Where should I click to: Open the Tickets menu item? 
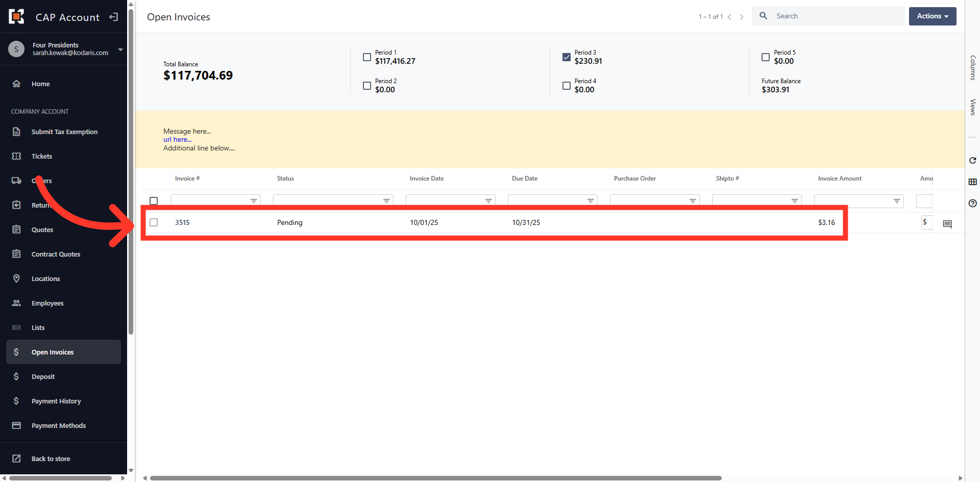point(63,156)
